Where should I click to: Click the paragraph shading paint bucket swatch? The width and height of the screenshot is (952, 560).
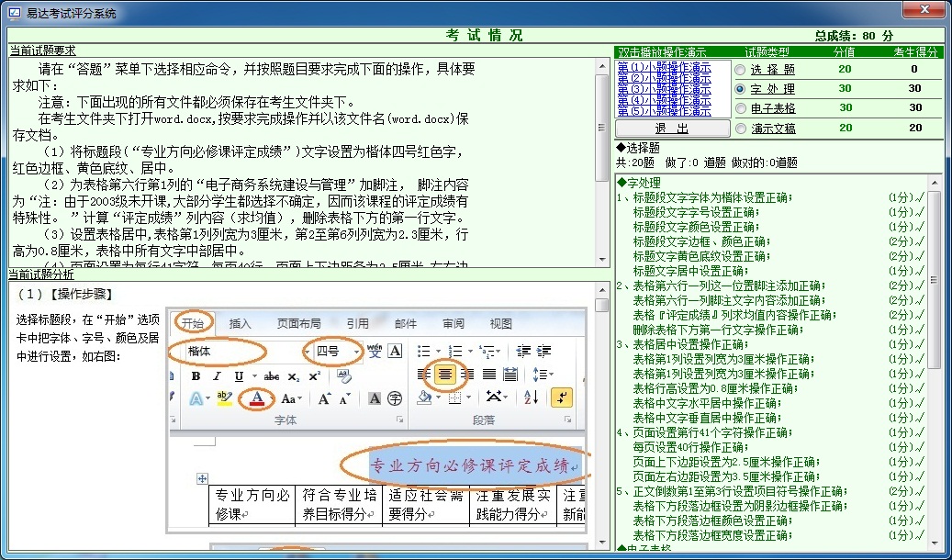click(425, 398)
